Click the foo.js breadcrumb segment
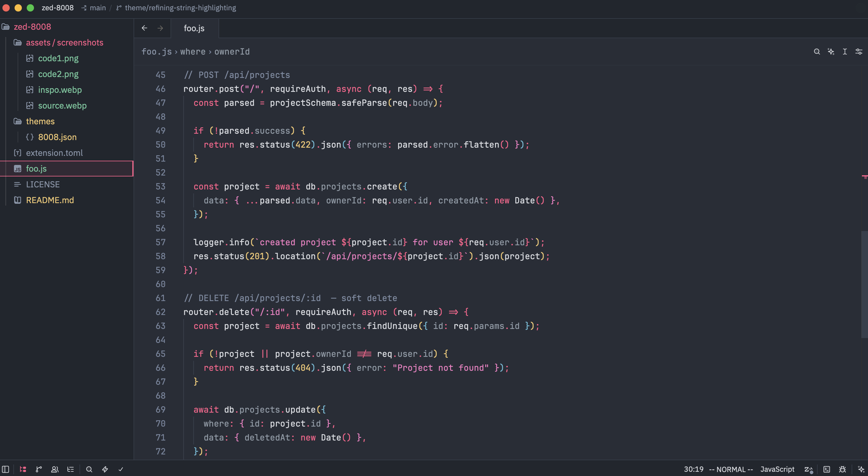868x476 pixels. coord(156,52)
